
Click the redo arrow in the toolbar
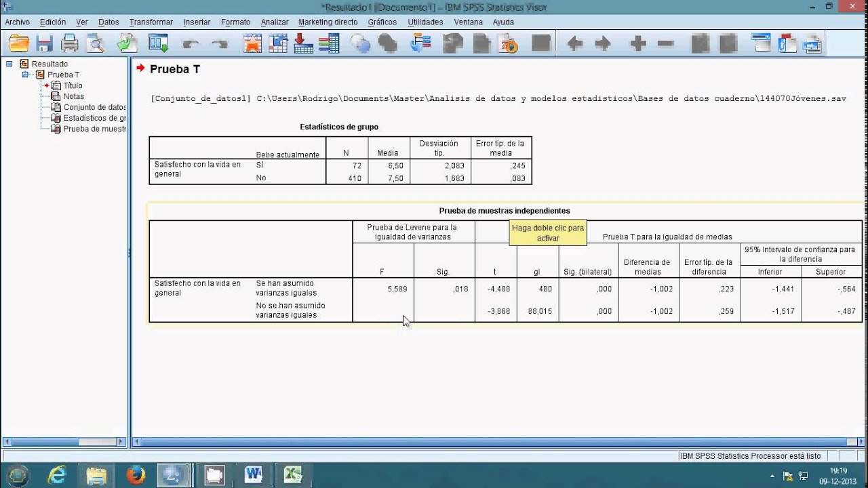(x=219, y=44)
